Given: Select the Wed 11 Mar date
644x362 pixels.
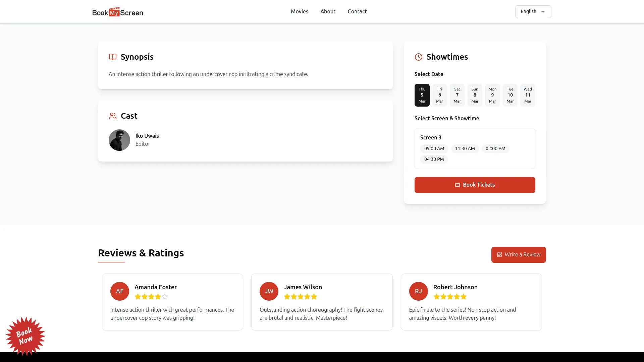Looking at the screenshot, I should click(528, 95).
